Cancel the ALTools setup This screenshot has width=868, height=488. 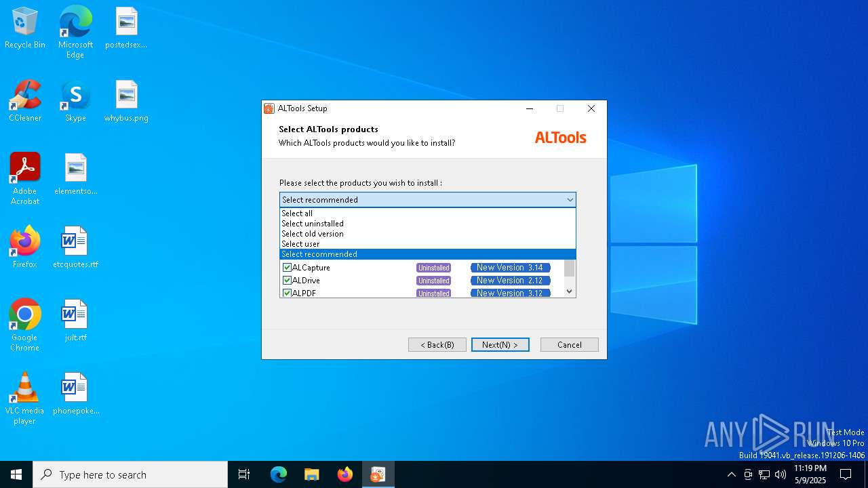(x=570, y=345)
